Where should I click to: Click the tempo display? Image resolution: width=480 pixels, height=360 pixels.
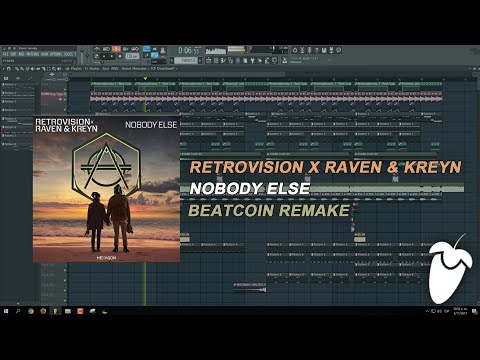pyautogui.click(x=132, y=56)
